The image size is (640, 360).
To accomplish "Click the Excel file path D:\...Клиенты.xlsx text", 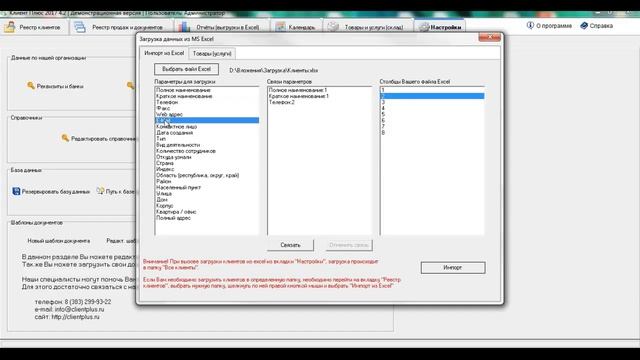I will click(x=273, y=70).
